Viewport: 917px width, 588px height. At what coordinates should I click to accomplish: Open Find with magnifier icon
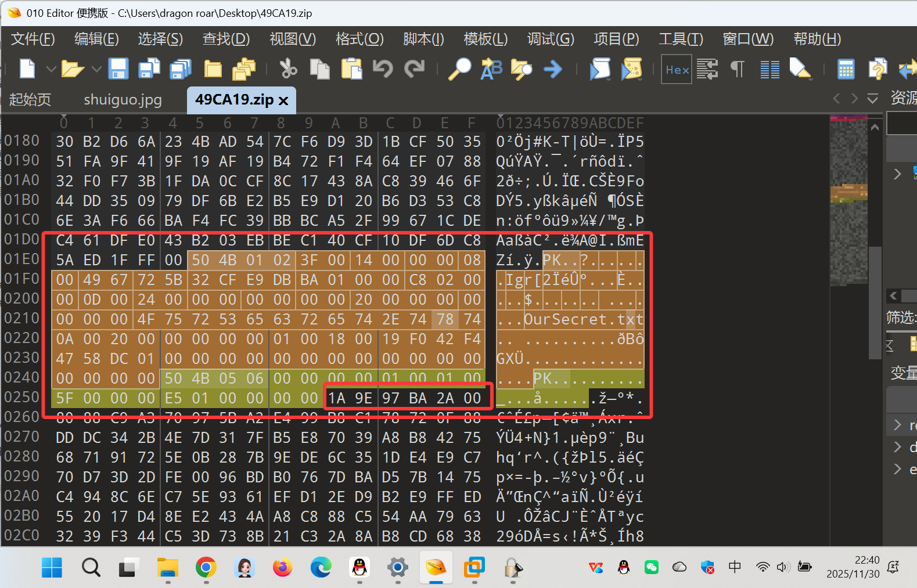(459, 69)
